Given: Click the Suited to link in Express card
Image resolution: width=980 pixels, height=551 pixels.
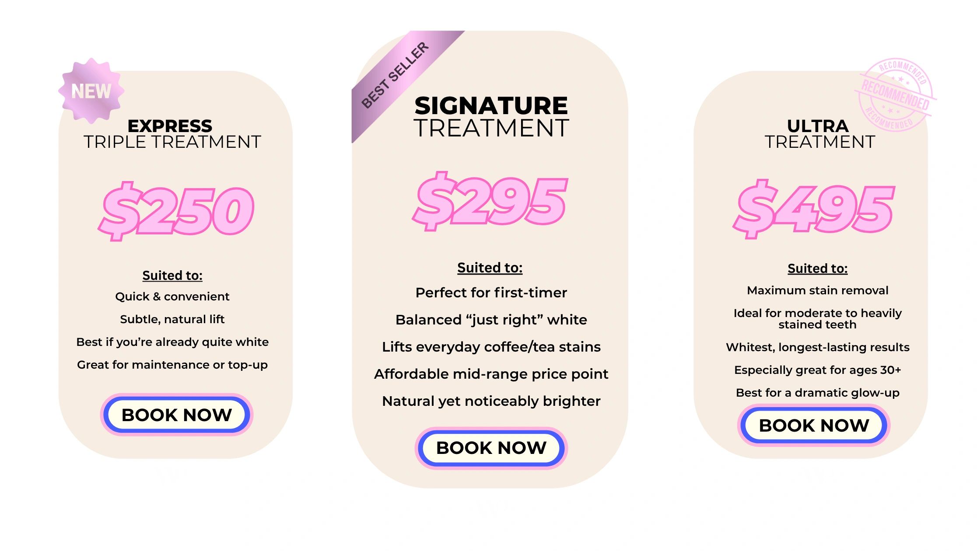Looking at the screenshot, I should [172, 275].
